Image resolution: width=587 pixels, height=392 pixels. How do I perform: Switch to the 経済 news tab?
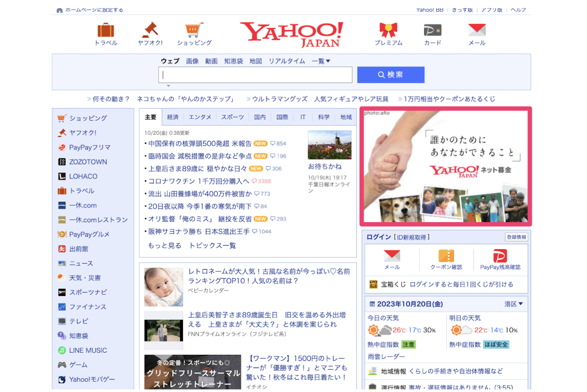pyautogui.click(x=173, y=117)
